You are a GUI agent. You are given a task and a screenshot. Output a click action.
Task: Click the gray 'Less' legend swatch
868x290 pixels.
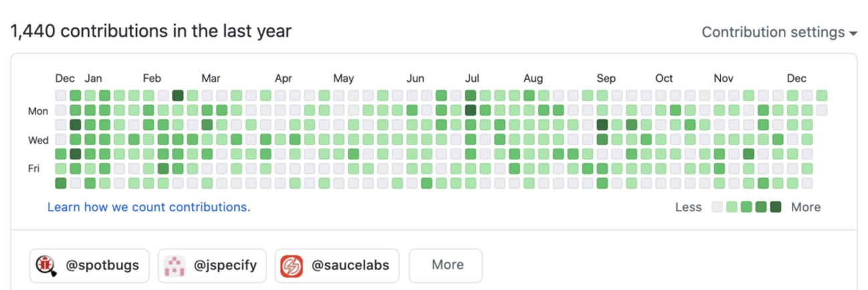point(717,207)
